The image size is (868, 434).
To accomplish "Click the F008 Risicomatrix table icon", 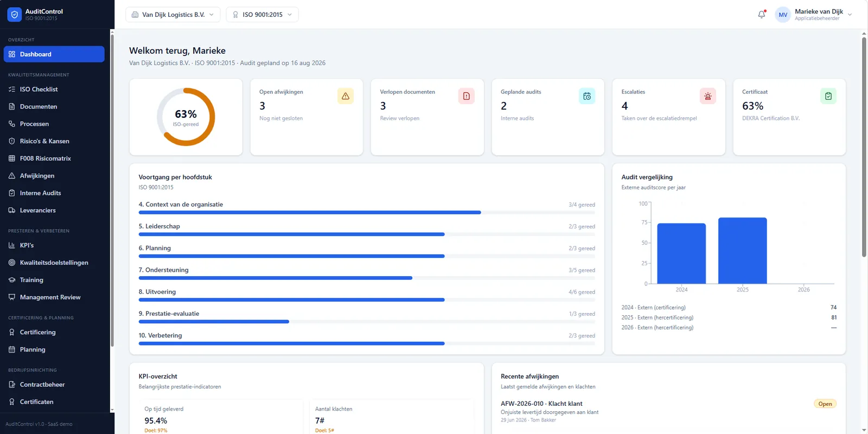I will click(x=12, y=158).
